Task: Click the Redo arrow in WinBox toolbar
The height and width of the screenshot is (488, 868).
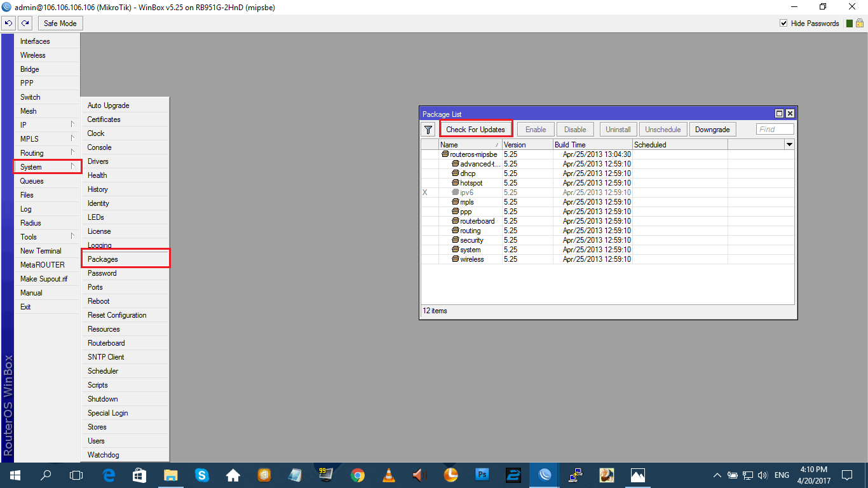Action: [25, 24]
